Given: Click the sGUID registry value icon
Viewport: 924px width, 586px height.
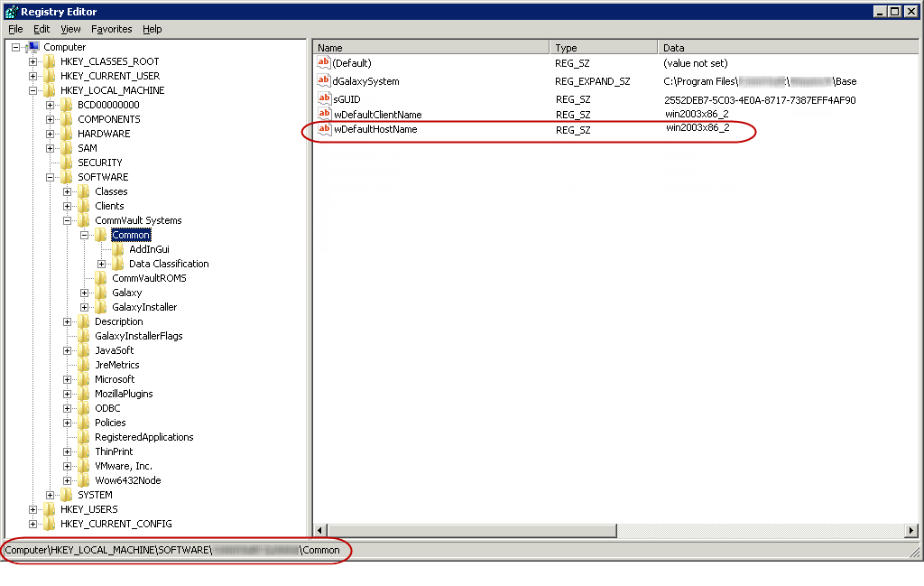Looking at the screenshot, I should coord(324,98).
